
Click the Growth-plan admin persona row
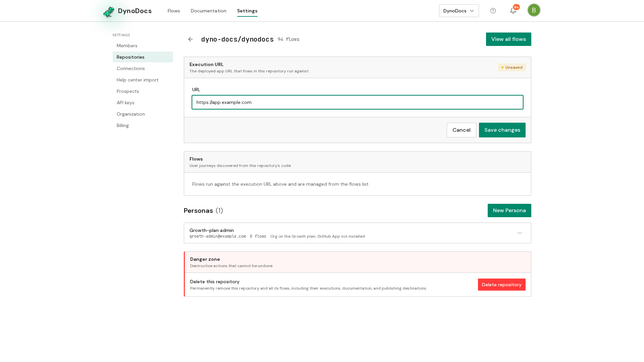click(x=358, y=233)
